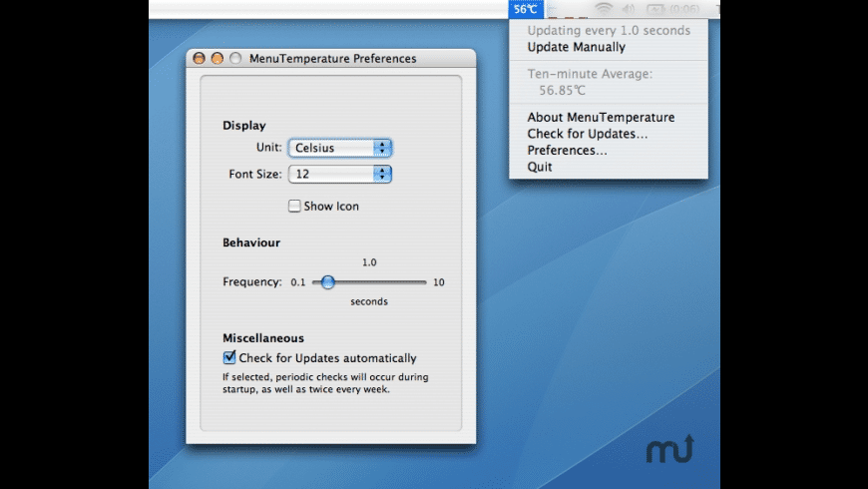
Task: Close the MenuTemperature Preferences window
Action: coord(199,58)
